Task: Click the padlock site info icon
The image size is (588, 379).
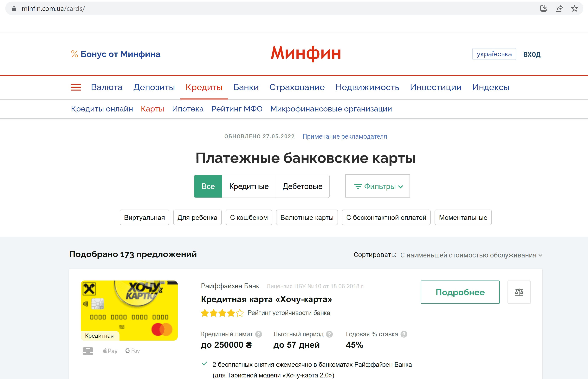Action: click(14, 9)
